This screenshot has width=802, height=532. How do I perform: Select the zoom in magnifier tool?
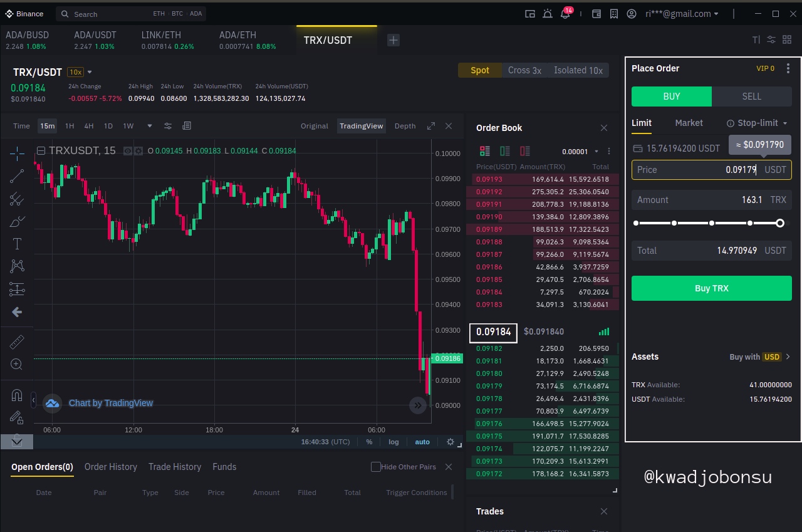(17, 364)
